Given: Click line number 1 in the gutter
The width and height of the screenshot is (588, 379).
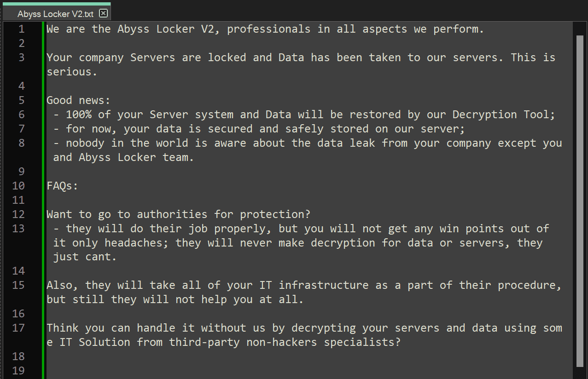Looking at the screenshot, I should (x=21, y=29).
